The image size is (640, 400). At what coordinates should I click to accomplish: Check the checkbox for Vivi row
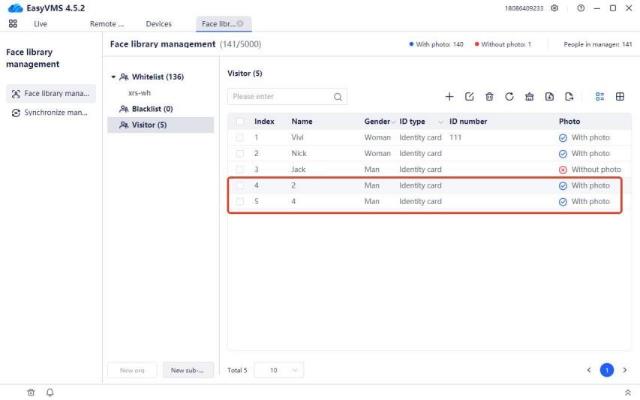click(239, 137)
